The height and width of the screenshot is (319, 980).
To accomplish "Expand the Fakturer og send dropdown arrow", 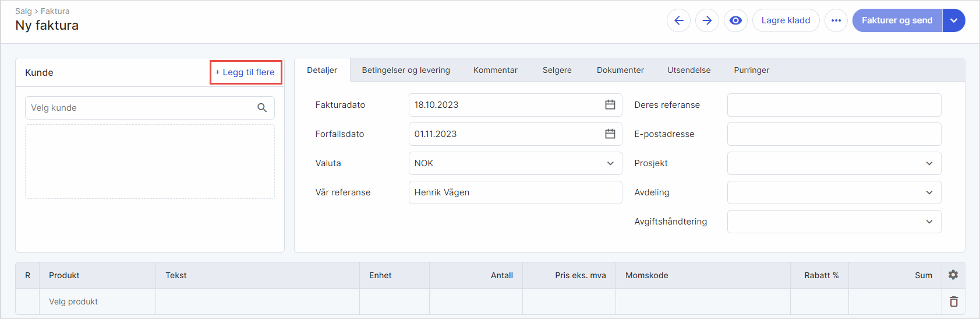I will click(x=953, y=20).
